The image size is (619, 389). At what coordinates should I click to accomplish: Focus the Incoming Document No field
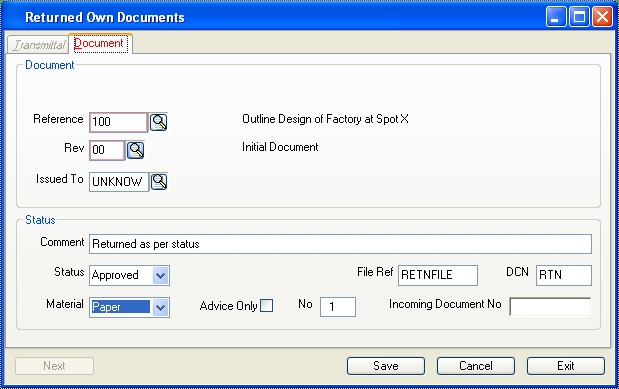(550, 306)
